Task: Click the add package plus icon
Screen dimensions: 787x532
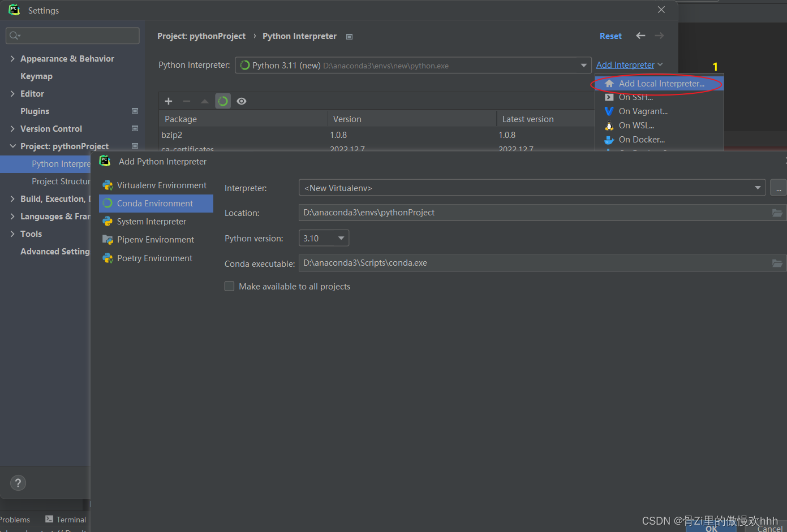Action: 169,101
